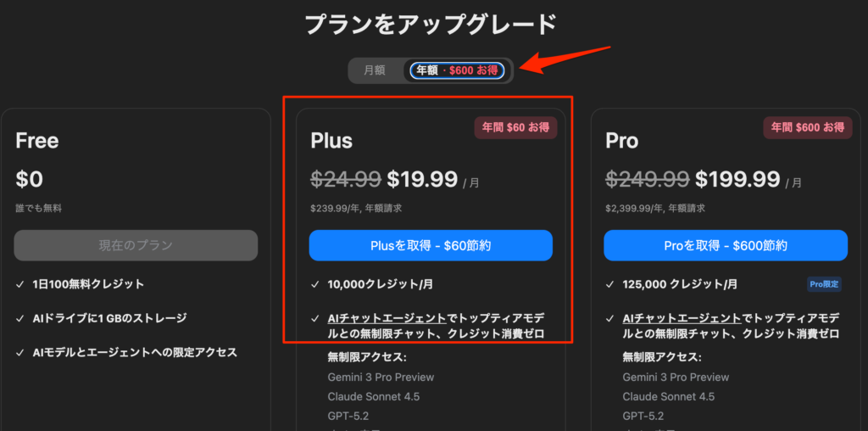The width and height of the screenshot is (868, 431).
Task: Click checkmark beside Pro AIチャットエージェント feature
Action: click(610, 318)
